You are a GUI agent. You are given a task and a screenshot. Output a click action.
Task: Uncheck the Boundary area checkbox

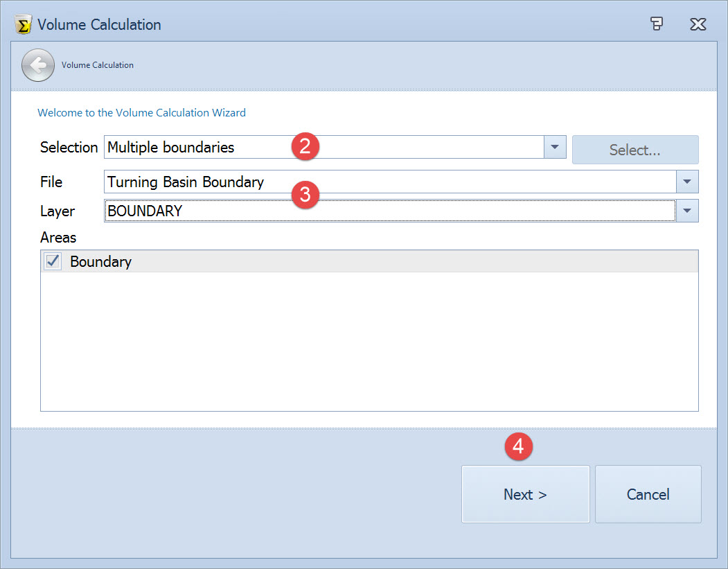click(x=53, y=261)
